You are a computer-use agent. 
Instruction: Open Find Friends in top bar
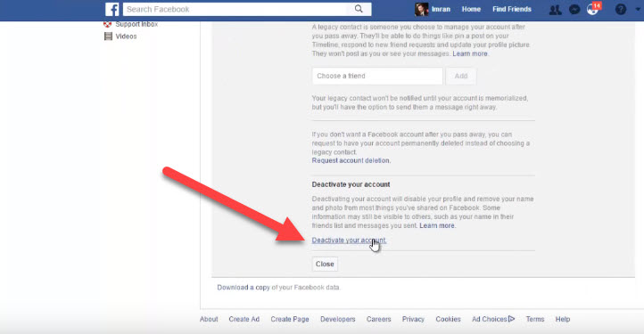[512, 9]
